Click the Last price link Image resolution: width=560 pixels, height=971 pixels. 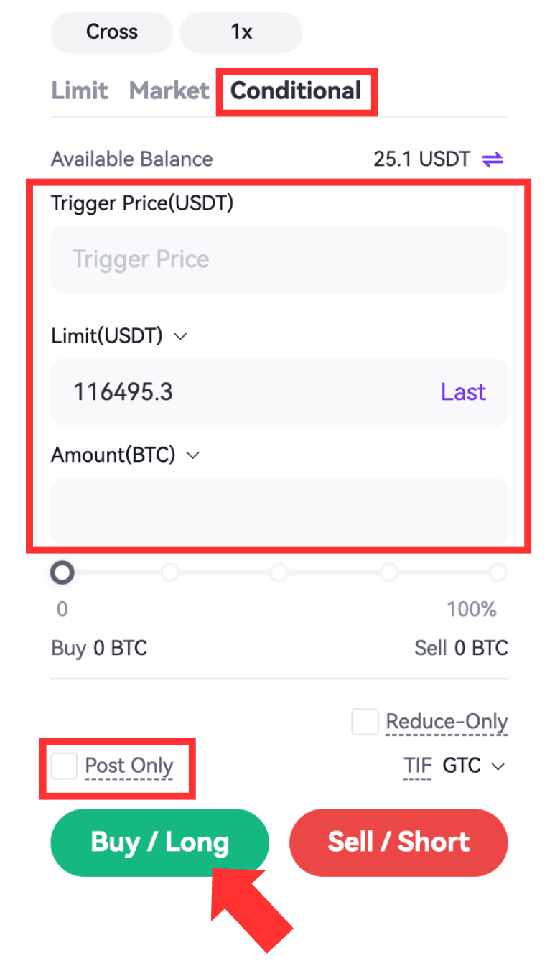click(463, 392)
